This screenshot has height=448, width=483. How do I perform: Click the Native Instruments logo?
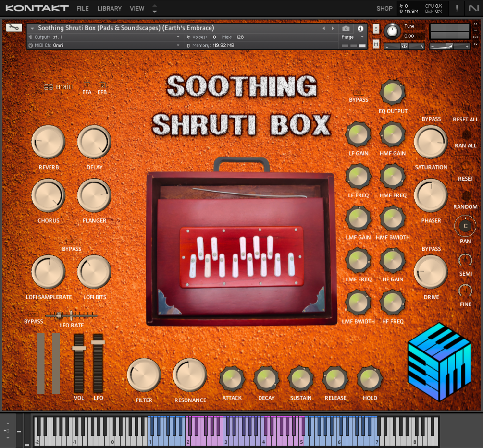click(474, 8)
